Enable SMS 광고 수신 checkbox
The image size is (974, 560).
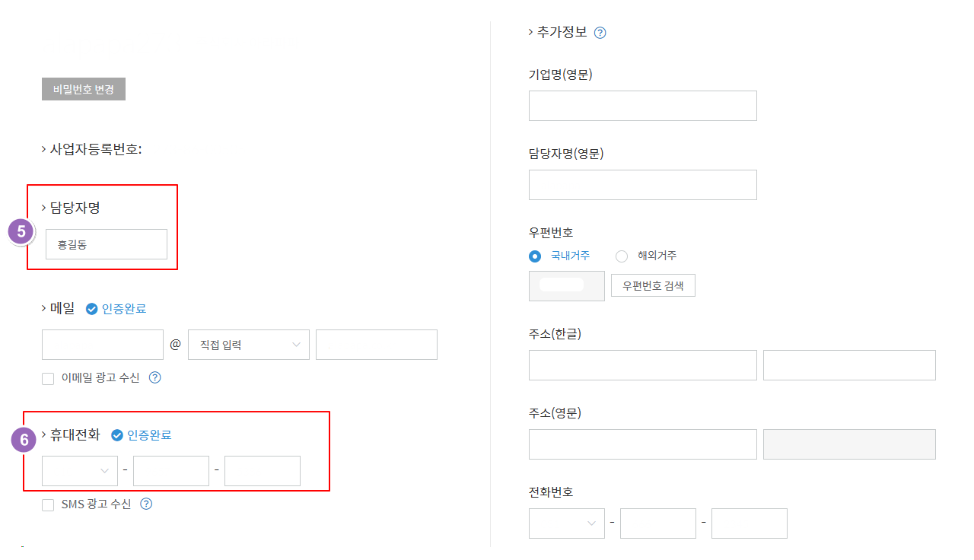[x=48, y=504]
